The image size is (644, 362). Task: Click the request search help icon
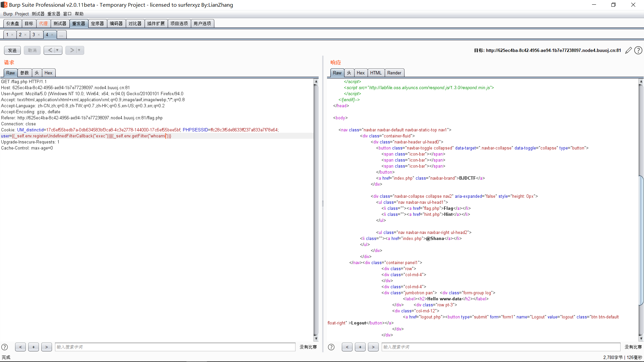[x=5, y=347]
